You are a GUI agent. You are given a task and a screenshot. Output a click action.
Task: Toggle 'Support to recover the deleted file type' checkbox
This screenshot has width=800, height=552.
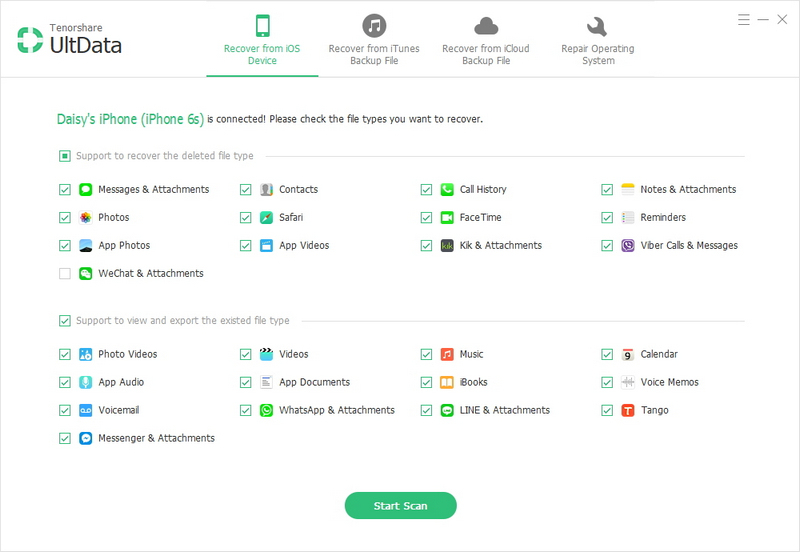click(65, 156)
